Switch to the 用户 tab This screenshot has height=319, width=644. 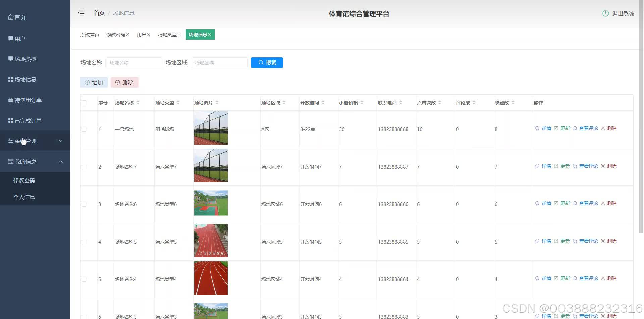pyautogui.click(x=141, y=35)
